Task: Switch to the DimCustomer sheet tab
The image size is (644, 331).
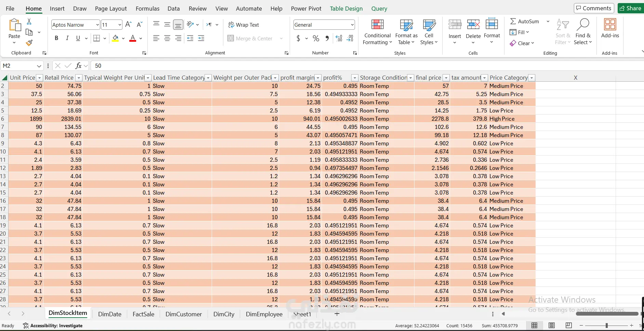Action: coord(184,314)
